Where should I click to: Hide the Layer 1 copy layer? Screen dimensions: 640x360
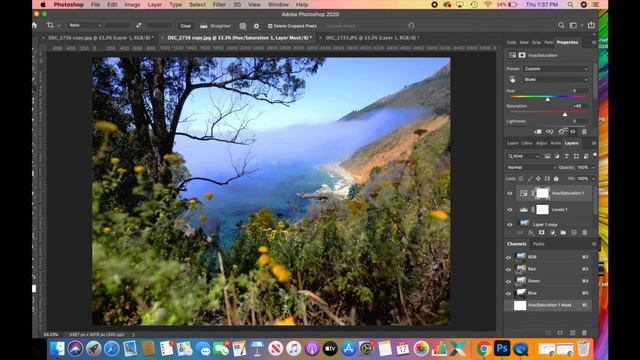pos(509,224)
